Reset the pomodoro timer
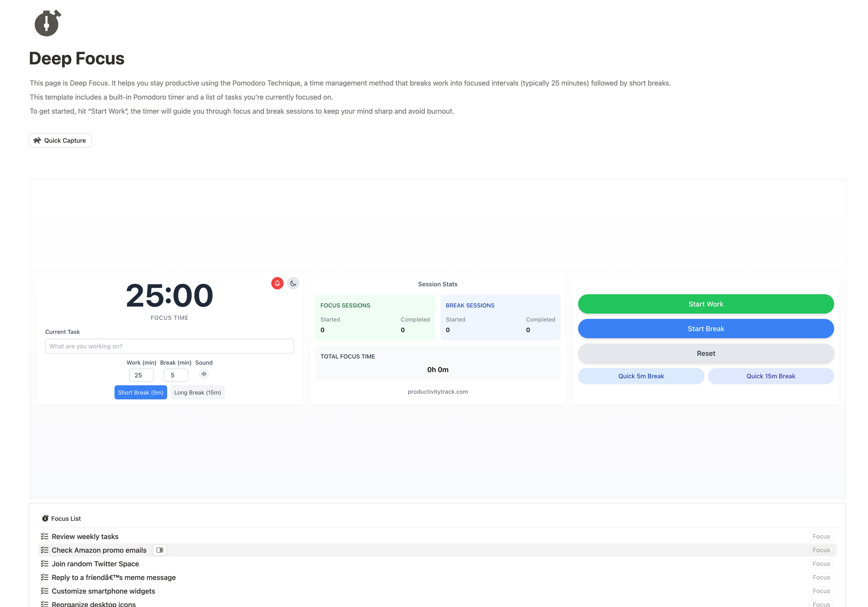This screenshot has width=868, height=607. [x=705, y=353]
